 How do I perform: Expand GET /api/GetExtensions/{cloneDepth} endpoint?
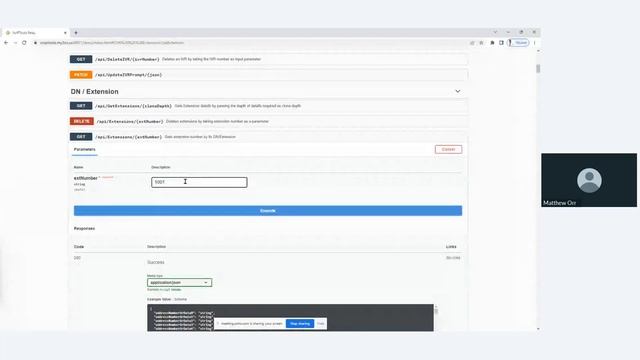pos(269,106)
